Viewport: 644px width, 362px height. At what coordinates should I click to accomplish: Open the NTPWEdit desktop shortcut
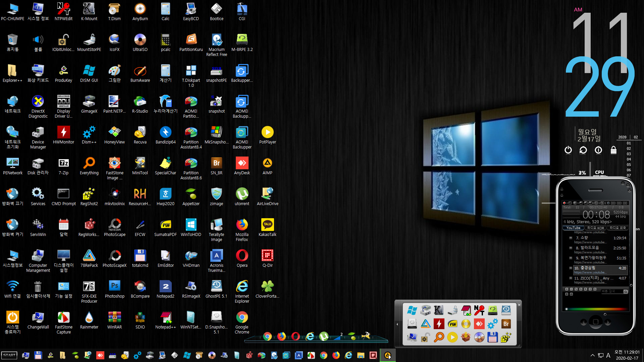click(x=63, y=12)
